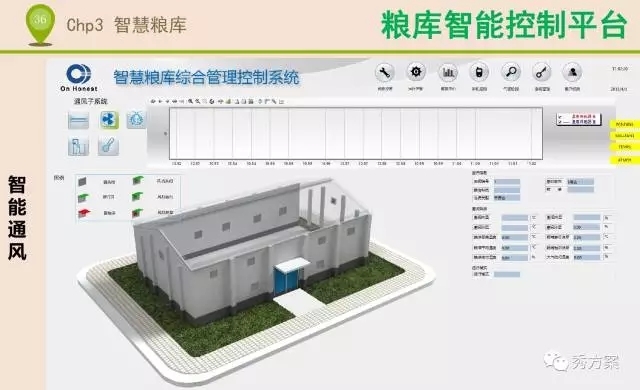Select the mobile phone monitoring icon
The height and width of the screenshot is (390, 640).
tap(479, 73)
